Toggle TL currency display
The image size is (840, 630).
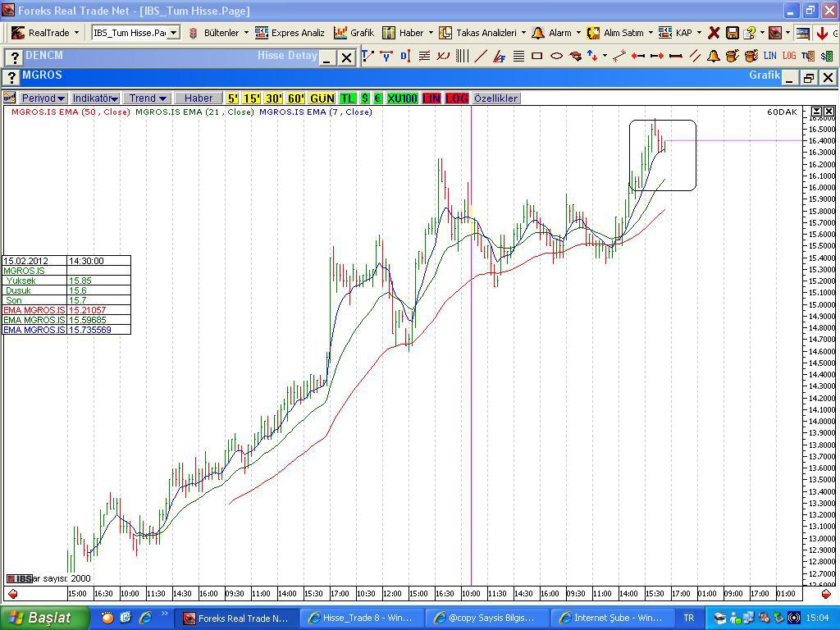348,98
